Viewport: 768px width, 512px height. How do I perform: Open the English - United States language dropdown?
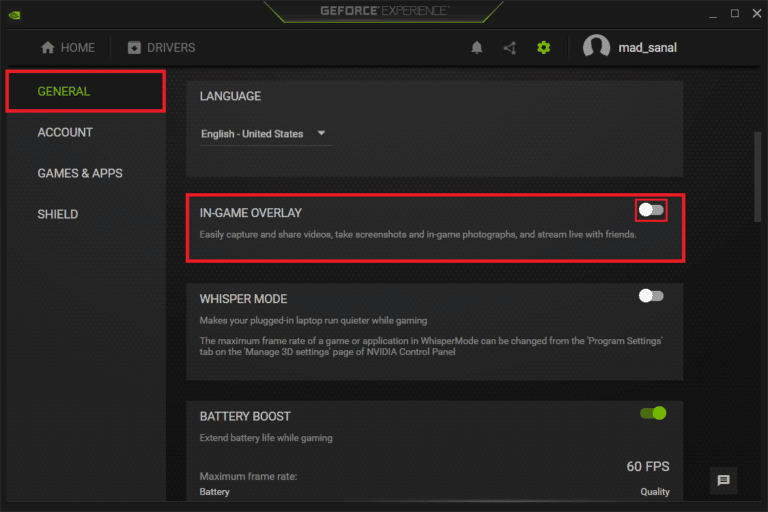[x=264, y=134]
